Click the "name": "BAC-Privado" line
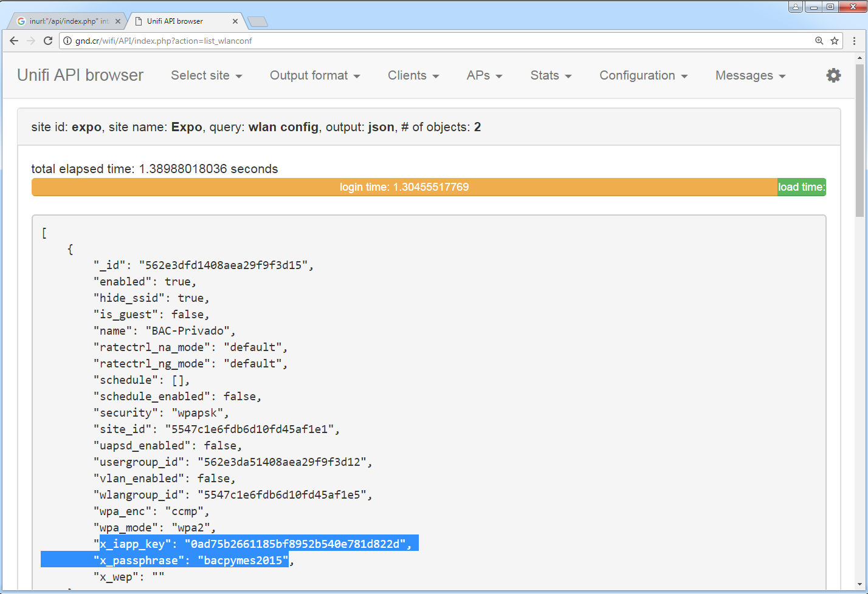 coord(164,331)
